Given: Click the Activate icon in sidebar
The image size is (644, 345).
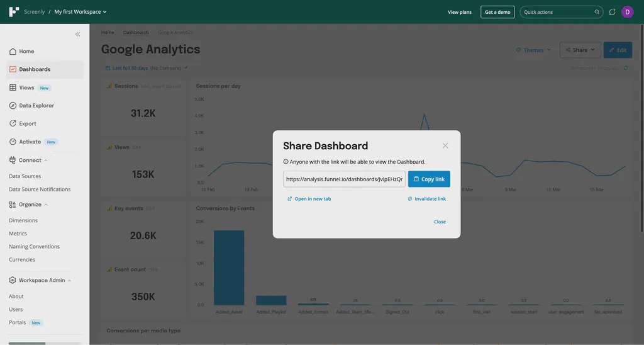Looking at the screenshot, I should point(13,142).
